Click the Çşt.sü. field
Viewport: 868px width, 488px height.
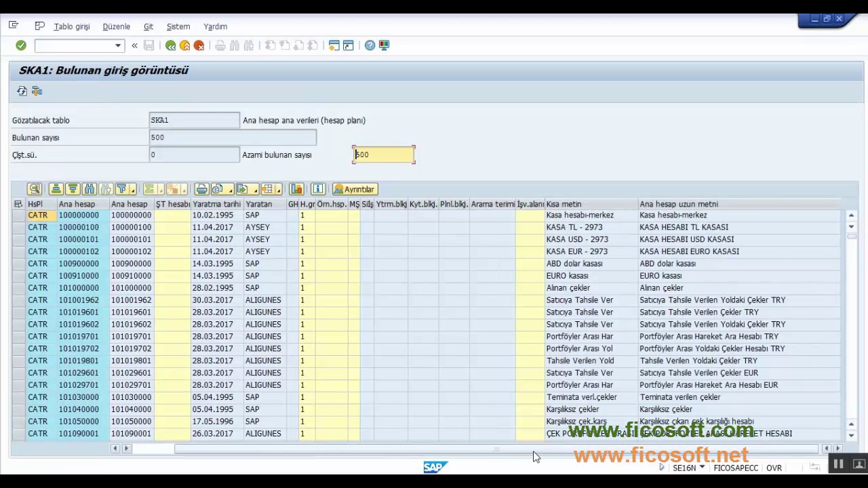pyautogui.click(x=194, y=155)
